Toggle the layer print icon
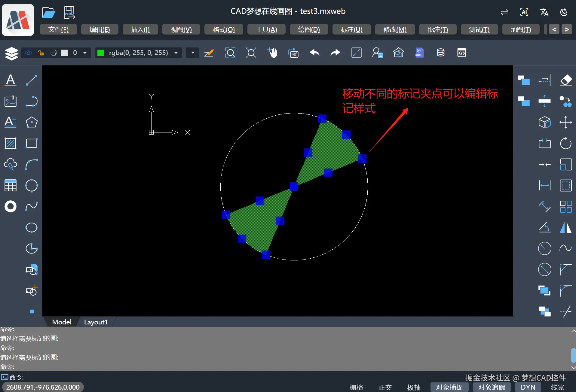The height and width of the screenshot is (392, 576). [x=54, y=53]
